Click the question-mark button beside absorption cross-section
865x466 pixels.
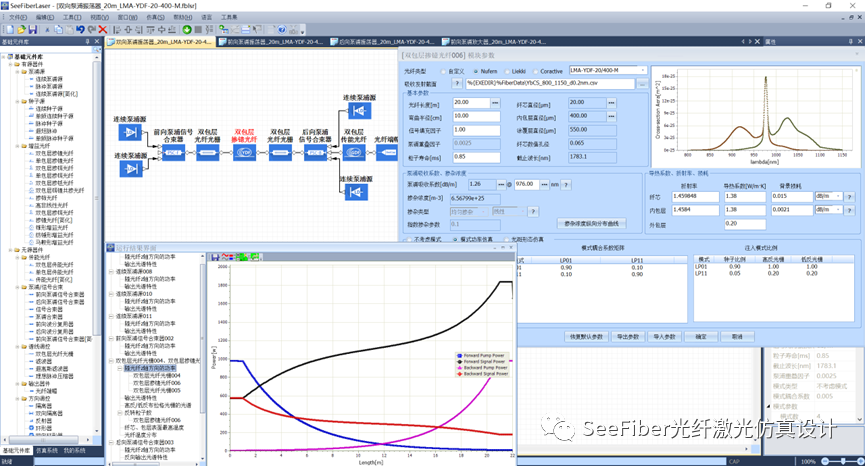(x=457, y=83)
